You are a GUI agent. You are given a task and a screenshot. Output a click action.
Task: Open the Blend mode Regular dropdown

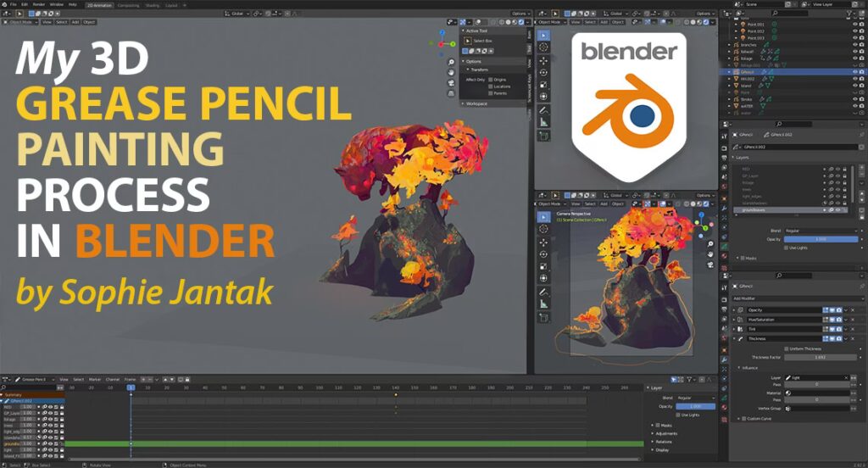pyautogui.click(x=821, y=231)
